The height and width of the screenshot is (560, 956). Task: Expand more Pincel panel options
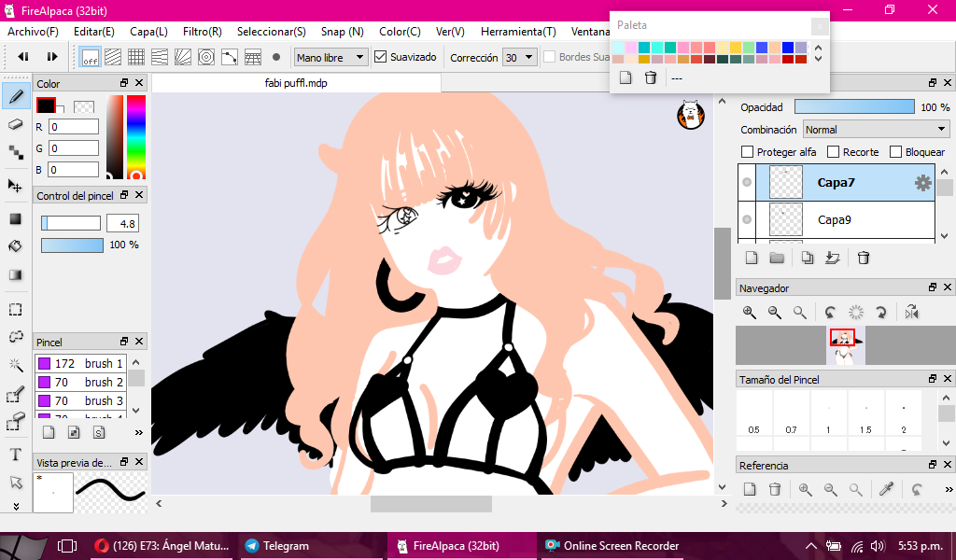tap(138, 433)
